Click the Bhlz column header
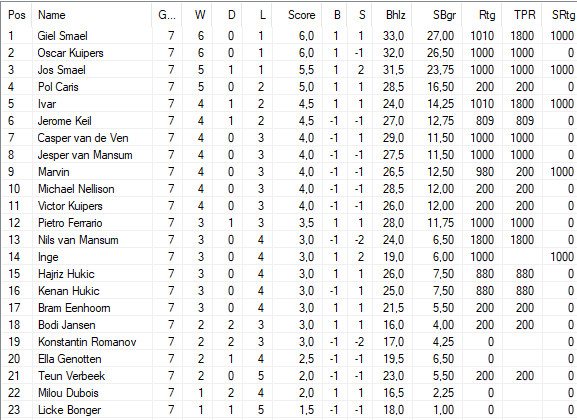Screen dimensions: 577x420 pyautogui.click(x=392, y=15)
